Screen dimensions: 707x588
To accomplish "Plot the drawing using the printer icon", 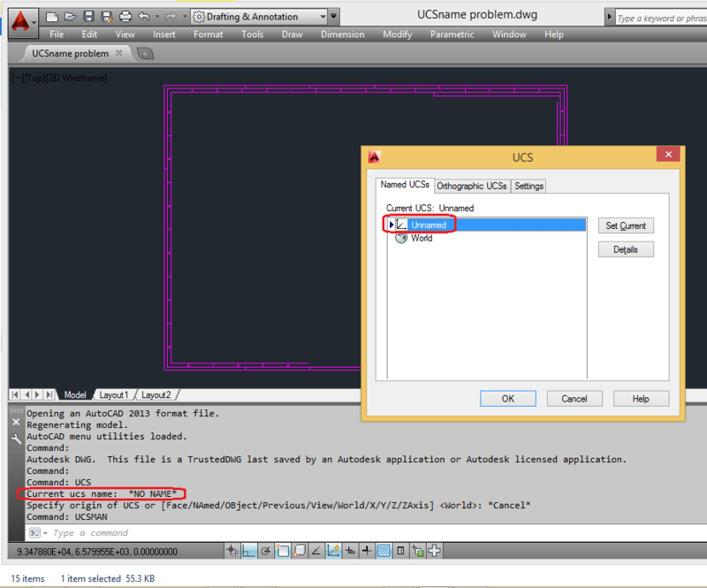I will (x=125, y=15).
